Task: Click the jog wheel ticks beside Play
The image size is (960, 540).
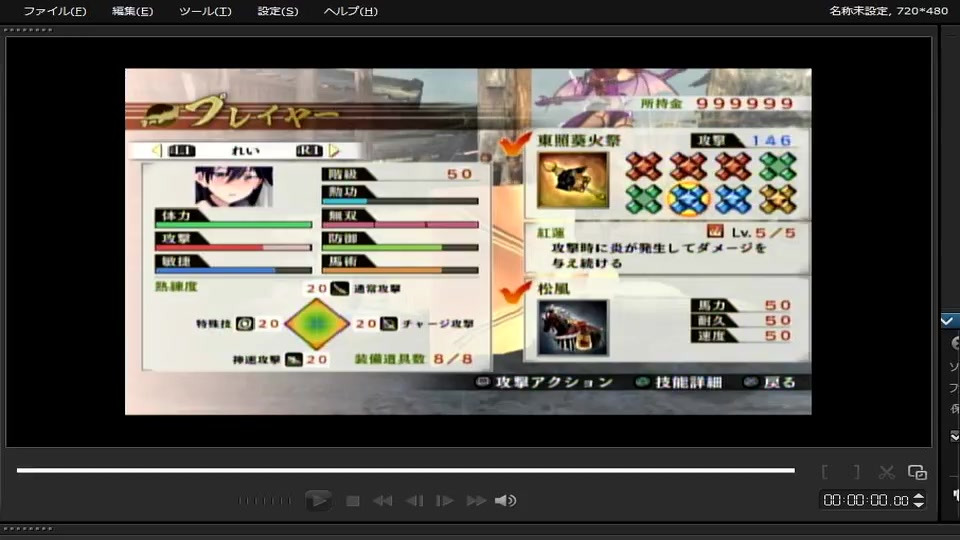Action: 265,501
